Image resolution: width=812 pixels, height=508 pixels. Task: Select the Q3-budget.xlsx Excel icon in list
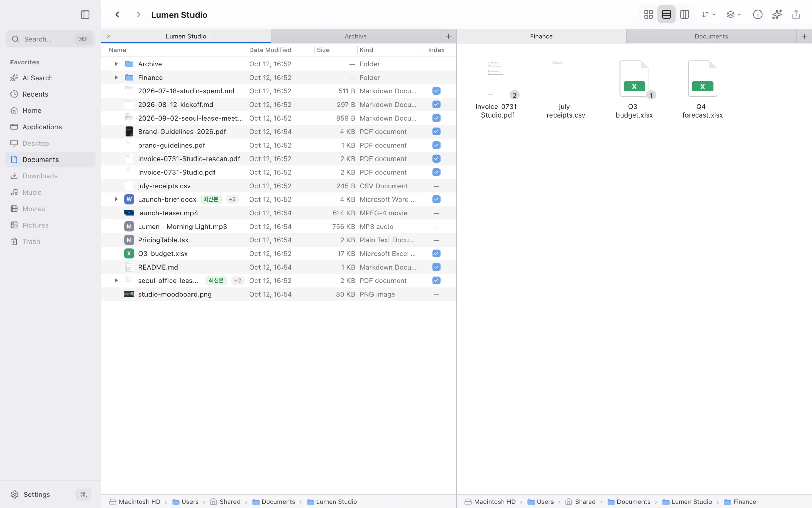point(129,253)
